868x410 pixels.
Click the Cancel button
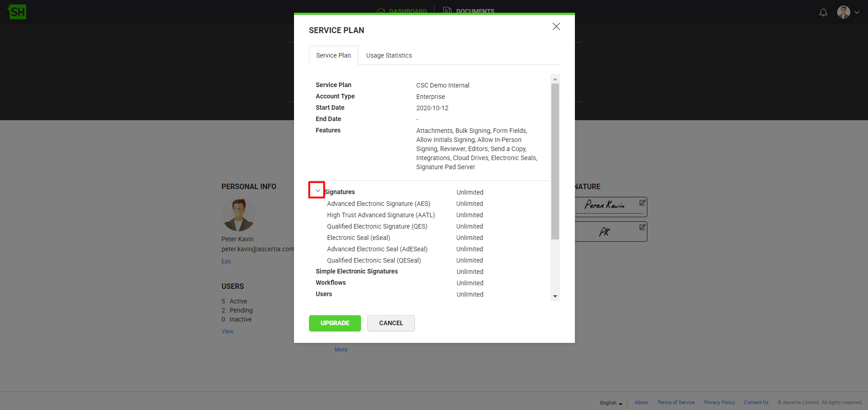(391, 323)
